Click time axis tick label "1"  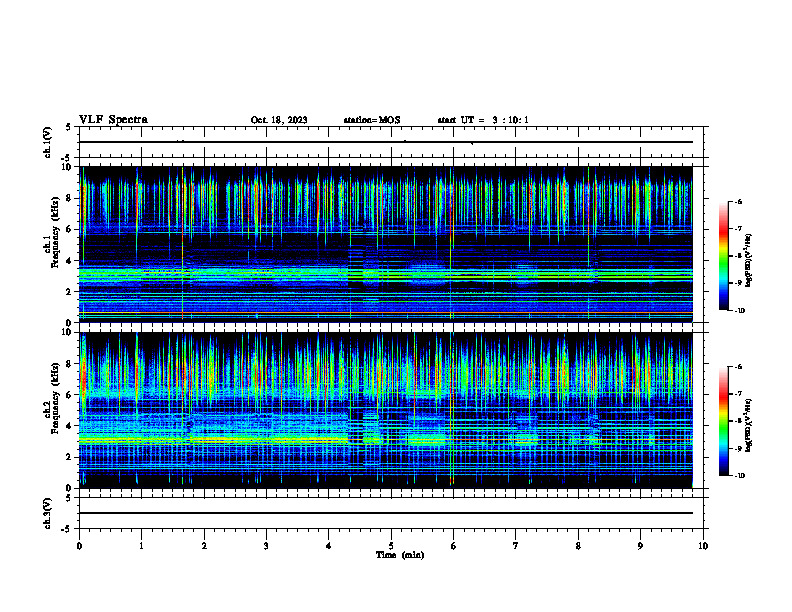[x=141, y=546]
